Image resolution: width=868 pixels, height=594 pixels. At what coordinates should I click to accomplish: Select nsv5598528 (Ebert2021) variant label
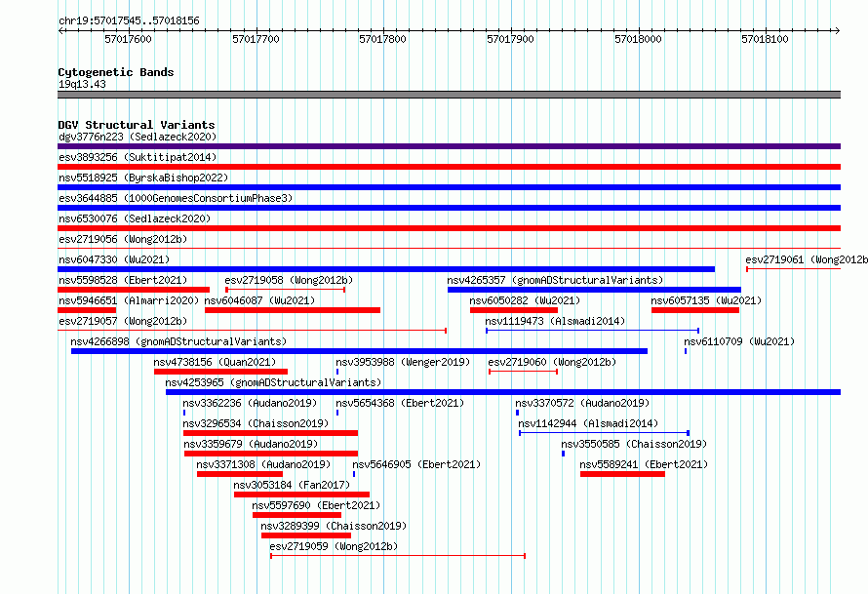(x=123, y=280)
